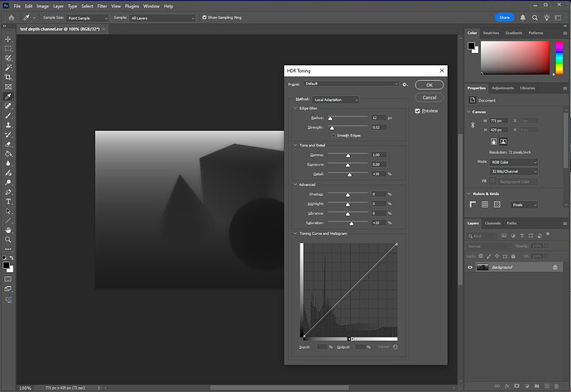Click the Saturation slider handle
This screenshot has height=392, width=571.
pos(352,223)
